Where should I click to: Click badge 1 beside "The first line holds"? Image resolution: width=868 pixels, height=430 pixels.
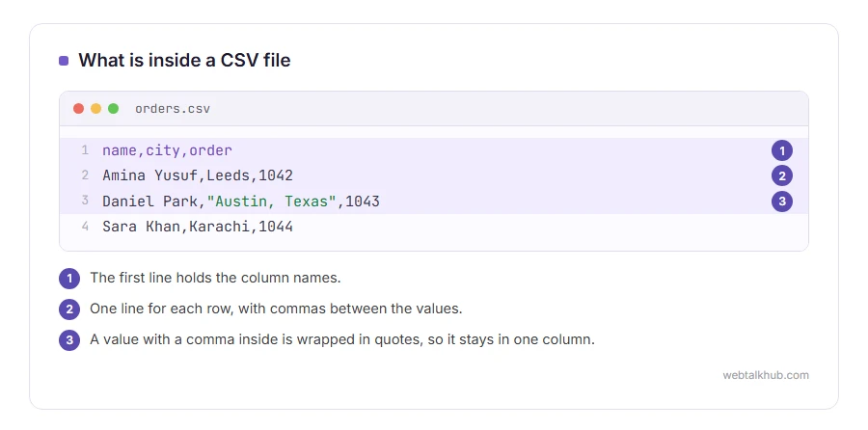(x=69, y=279)
